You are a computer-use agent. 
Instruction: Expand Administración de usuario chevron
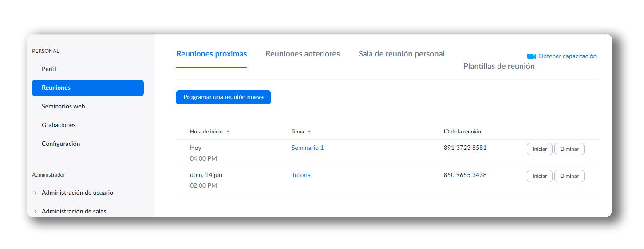(x=36, y=193)
